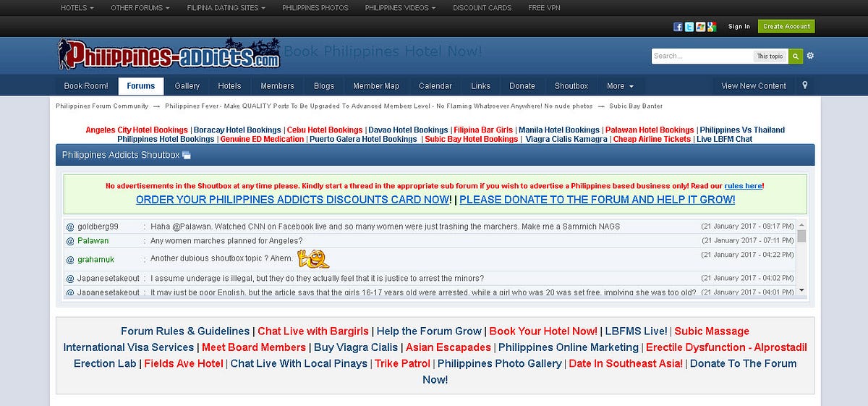Open Chat Live with Bargirls link
Screen dimensions: 868x406
313,331
